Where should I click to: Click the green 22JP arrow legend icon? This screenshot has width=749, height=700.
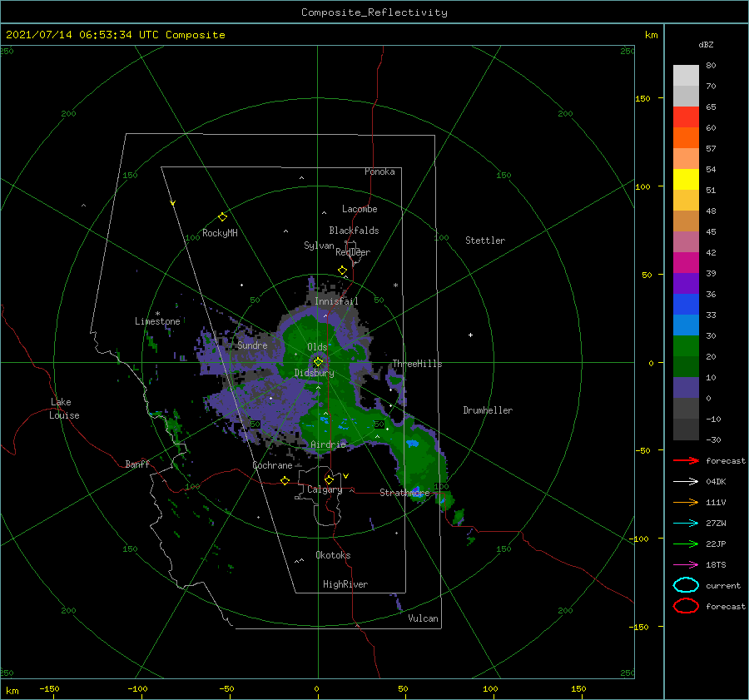coord(687,544)
